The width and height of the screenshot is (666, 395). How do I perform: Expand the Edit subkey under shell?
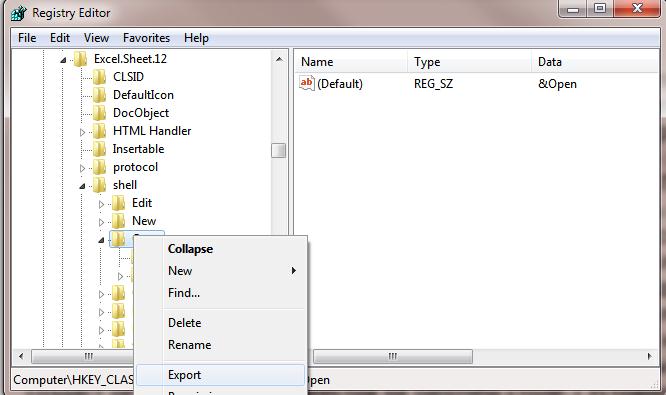[101, 204]
